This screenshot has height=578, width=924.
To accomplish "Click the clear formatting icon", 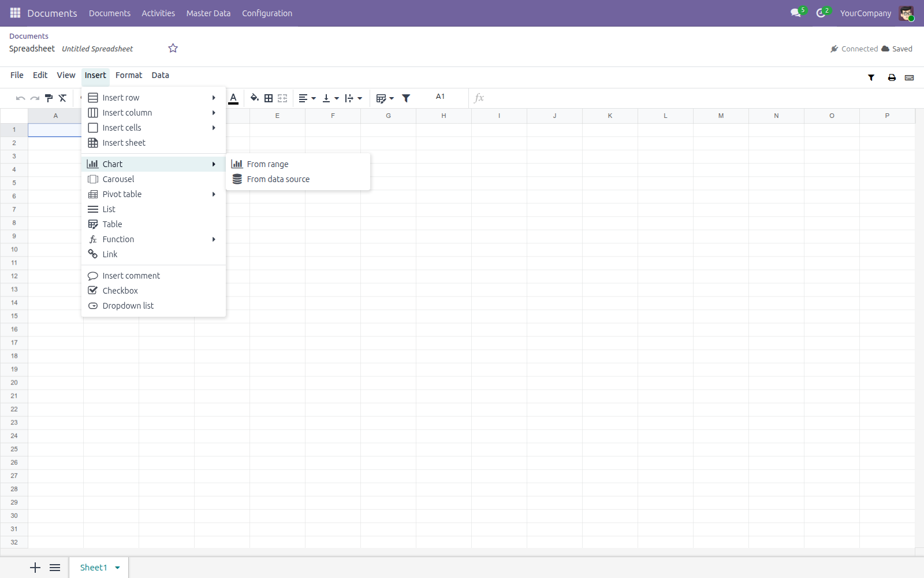I will pyautogui.click(x=62, y=98).
